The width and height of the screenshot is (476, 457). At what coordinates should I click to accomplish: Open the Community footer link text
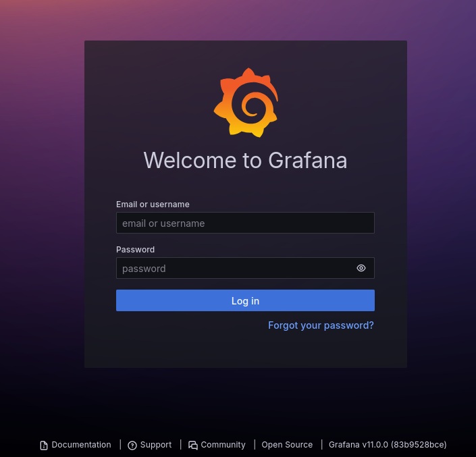point(223,445)
